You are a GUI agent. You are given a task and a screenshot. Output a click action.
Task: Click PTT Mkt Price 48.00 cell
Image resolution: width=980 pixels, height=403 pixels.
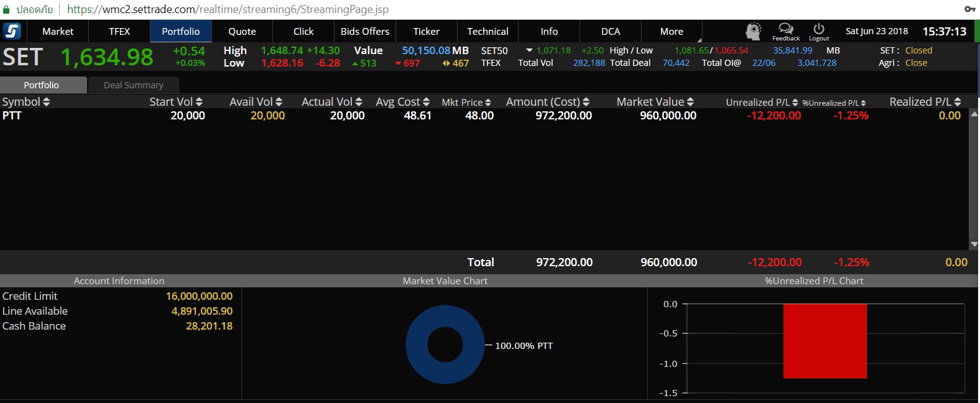479,116
